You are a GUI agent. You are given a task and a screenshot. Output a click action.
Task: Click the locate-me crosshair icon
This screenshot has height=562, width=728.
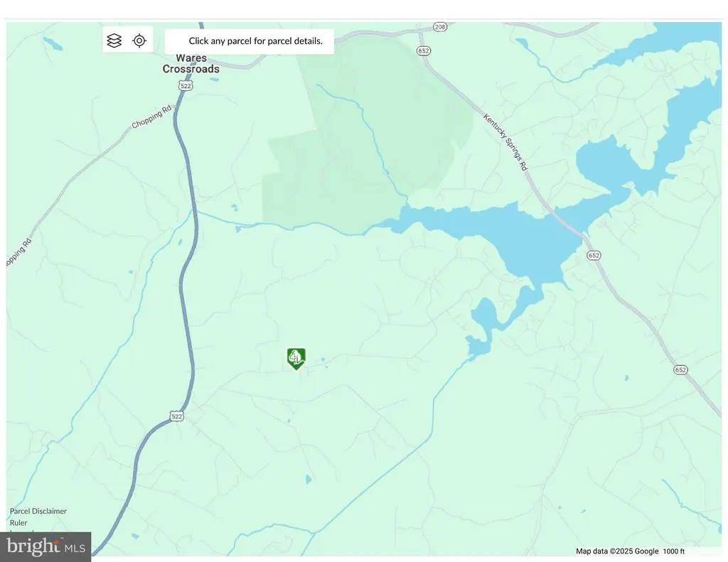139,40
